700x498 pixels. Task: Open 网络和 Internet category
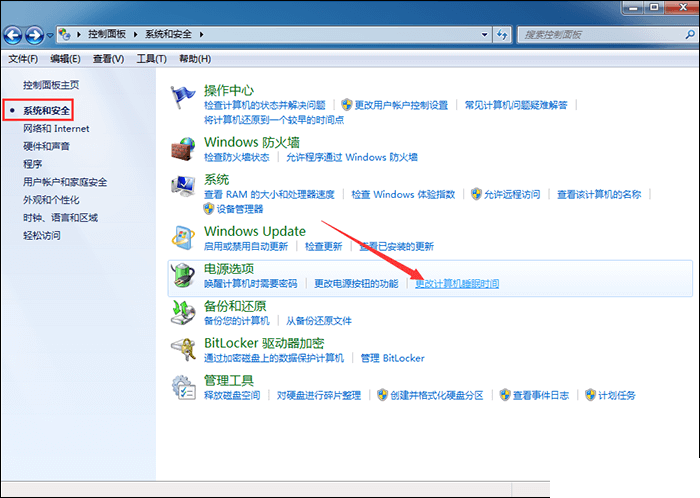56,129
